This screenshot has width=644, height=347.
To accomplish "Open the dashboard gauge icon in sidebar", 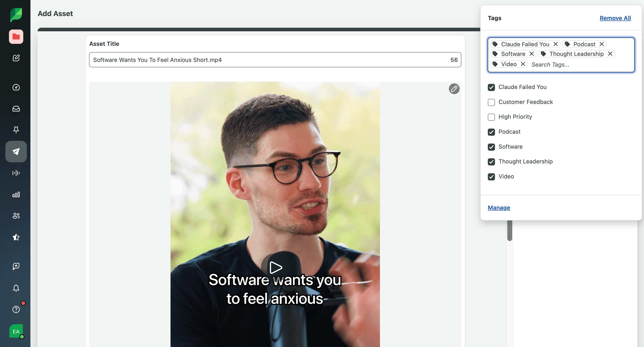I will coord(16,87).
